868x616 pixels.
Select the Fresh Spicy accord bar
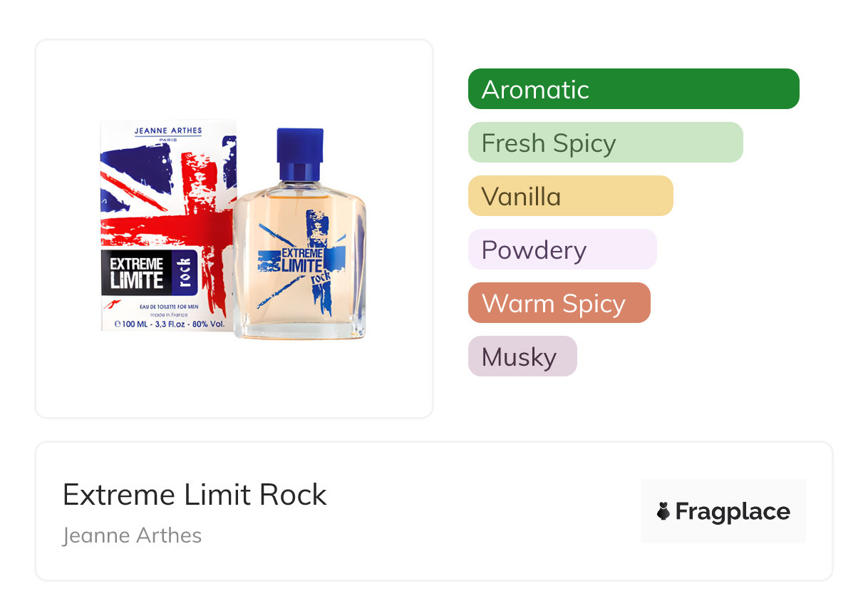click(605, 143)
